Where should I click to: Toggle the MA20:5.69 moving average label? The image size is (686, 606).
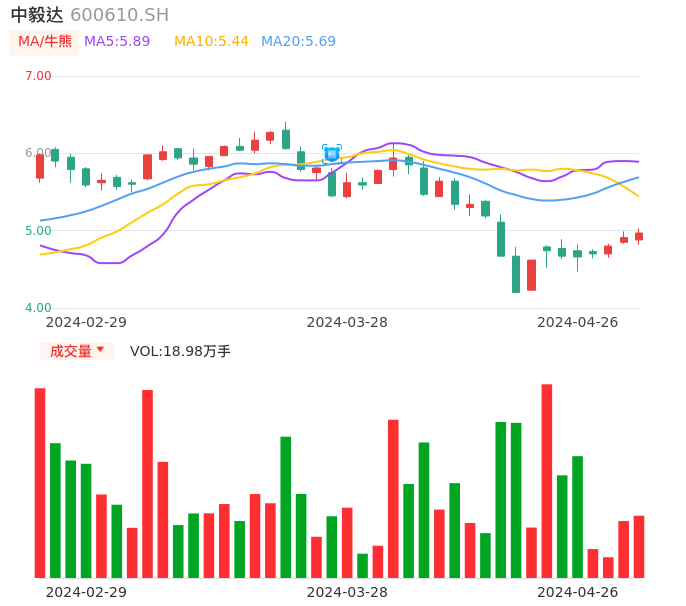point(298,42)
